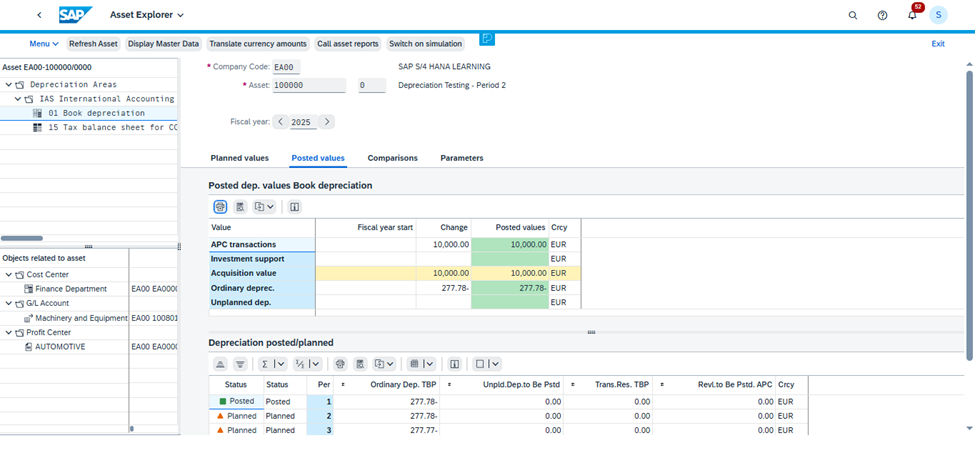Select 15 Tax balance sheet area
The width and height of the screenshot is (975, 458).
click(113, 127)
